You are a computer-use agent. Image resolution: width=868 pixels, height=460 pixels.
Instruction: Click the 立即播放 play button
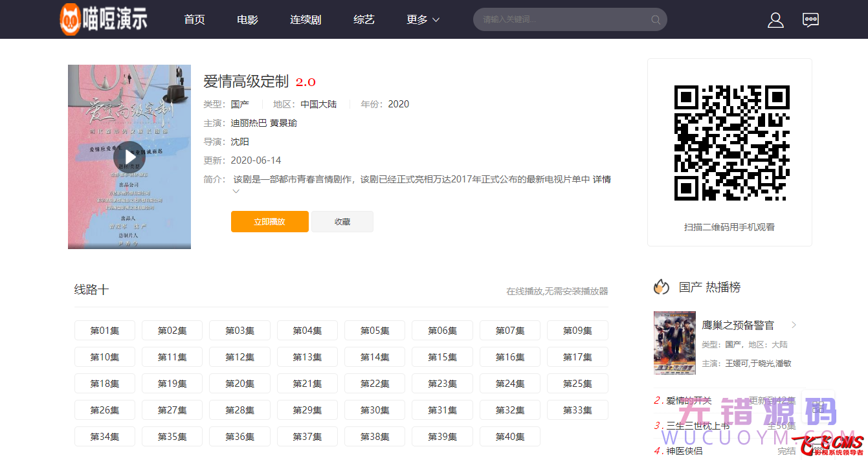[x=269, y=221]
